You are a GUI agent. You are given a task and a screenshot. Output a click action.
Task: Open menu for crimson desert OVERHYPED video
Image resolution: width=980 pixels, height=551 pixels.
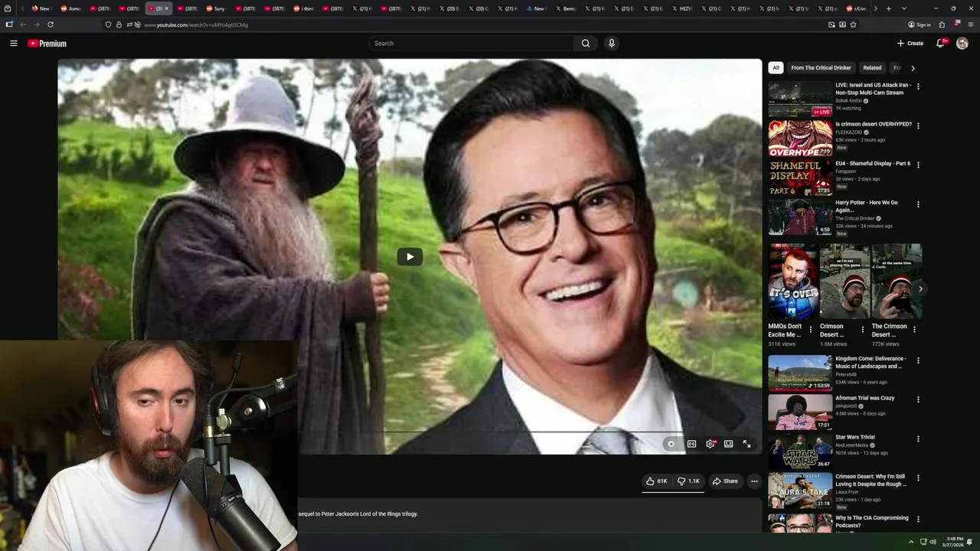click(918, 126)
